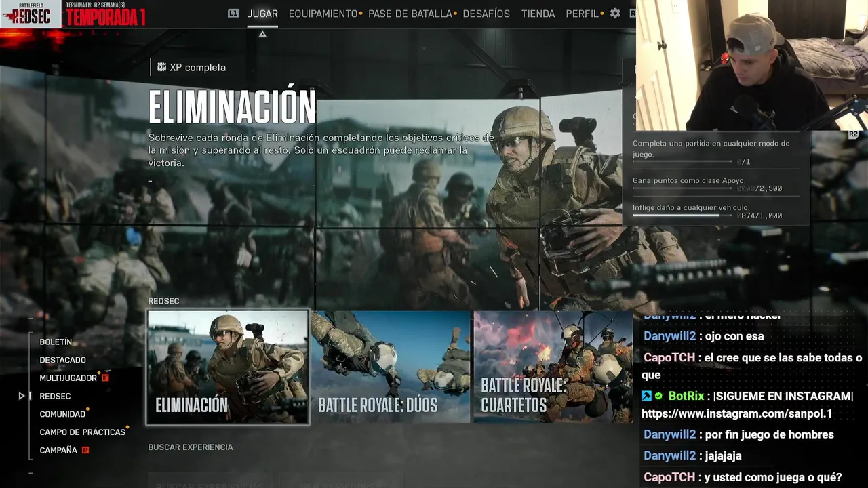Viewport: 868px width, 488px height.
Task: Click the 874/1,000 vehicle damage counter
Action: tap(760, 216)
